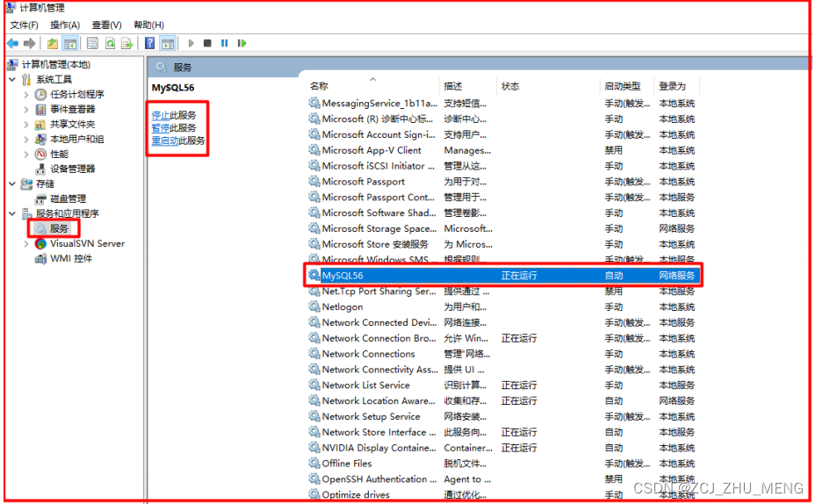The image size is (816, 504).
Task: Select the Netlogon service row
Action: [x=502, y=306]
